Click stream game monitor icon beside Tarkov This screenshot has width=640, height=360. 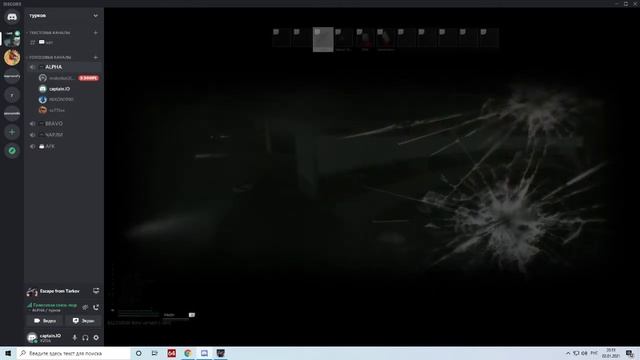96,291
